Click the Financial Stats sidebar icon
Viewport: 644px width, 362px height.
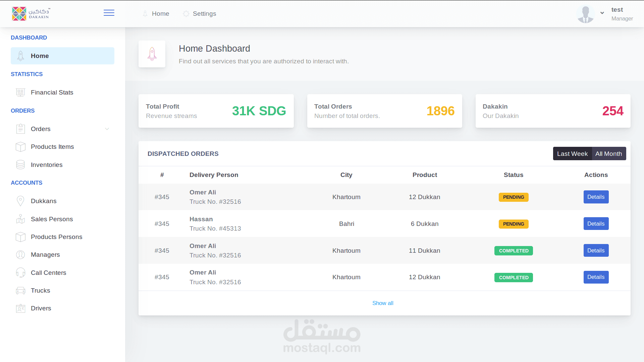pyautogui.click(x=20, y=93)
